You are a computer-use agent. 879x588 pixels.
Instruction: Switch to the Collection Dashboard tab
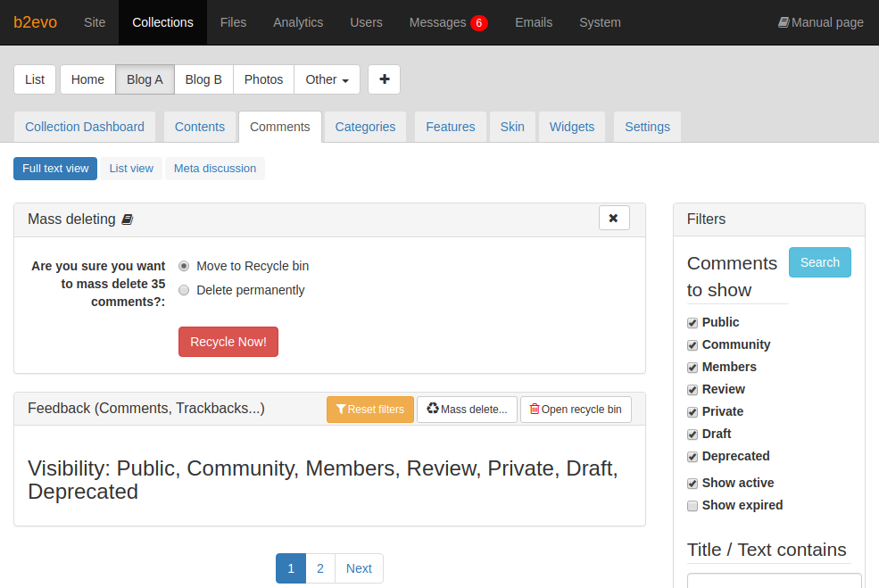[85, 127]
